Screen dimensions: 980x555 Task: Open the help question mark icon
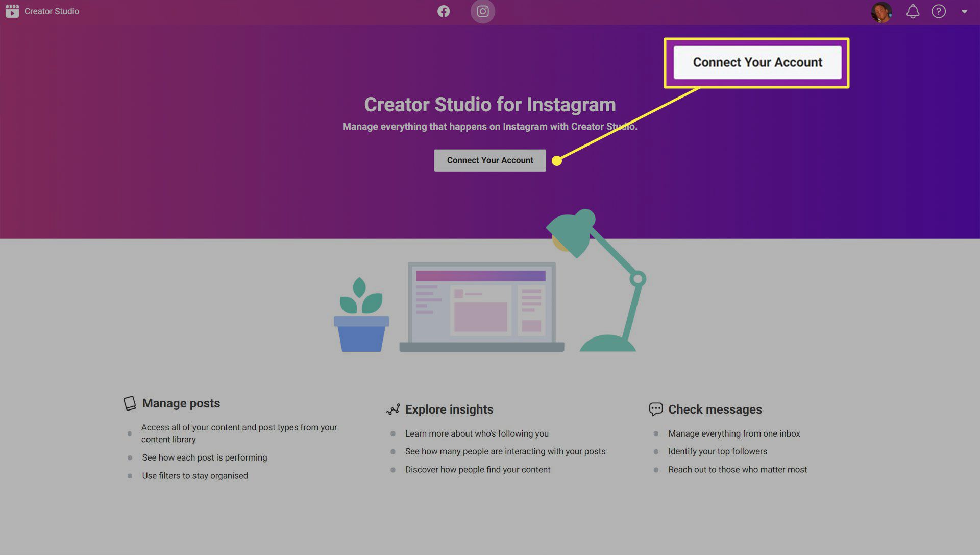(x=939, y=11)
